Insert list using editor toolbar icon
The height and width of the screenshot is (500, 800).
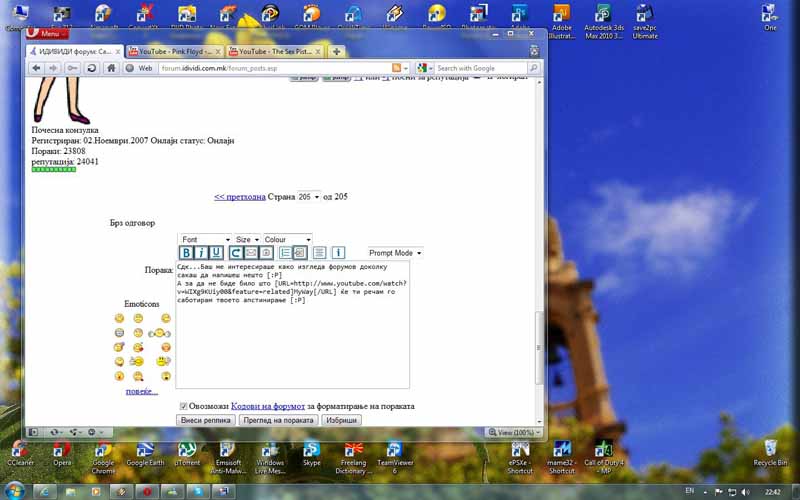point(285,253)
